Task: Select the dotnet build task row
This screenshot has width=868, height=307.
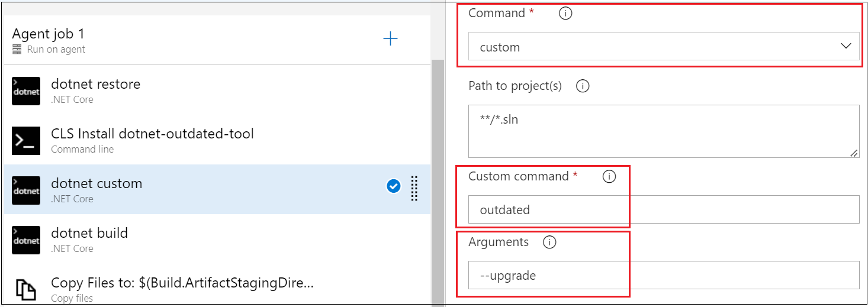Action: (x=217, y=240)
